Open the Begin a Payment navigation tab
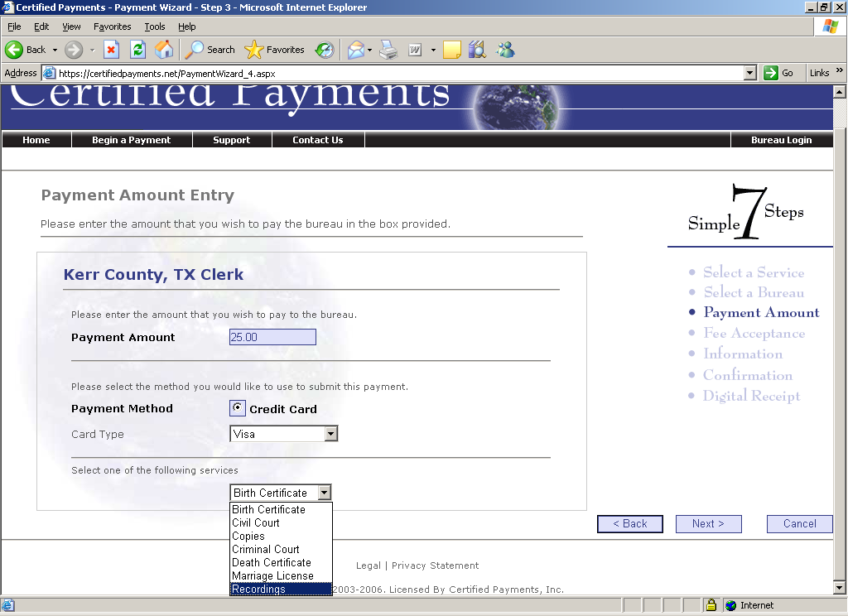 pos(131,140)
